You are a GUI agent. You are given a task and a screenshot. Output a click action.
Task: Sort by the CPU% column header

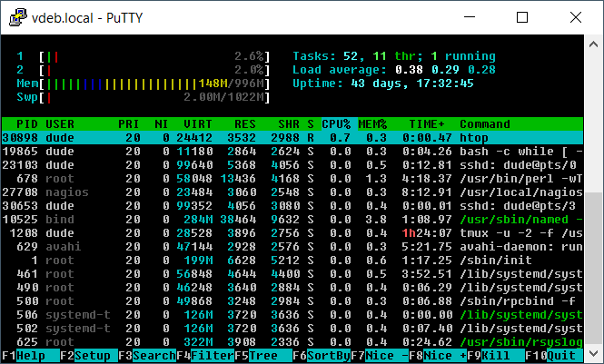335,123
